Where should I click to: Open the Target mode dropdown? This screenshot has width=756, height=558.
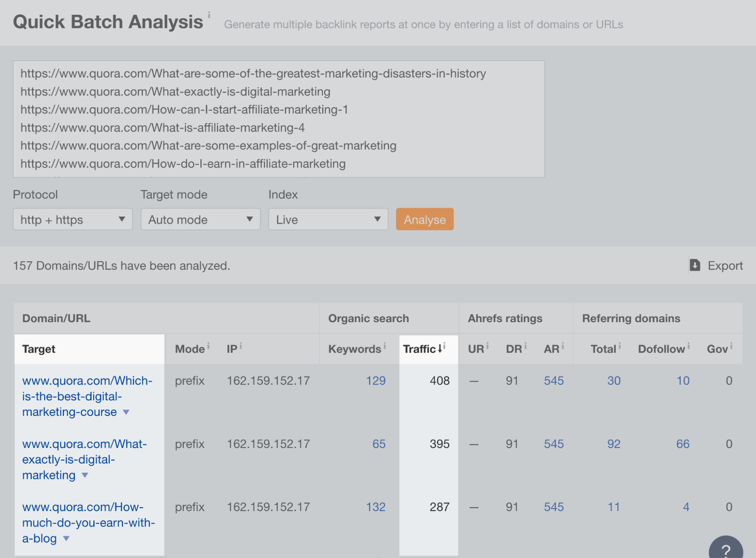point(200,219)
